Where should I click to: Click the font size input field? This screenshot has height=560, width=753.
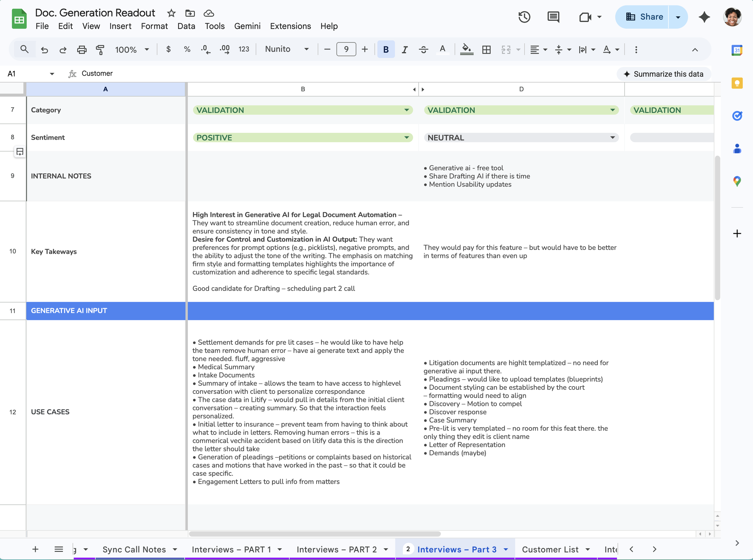point(346,49)
